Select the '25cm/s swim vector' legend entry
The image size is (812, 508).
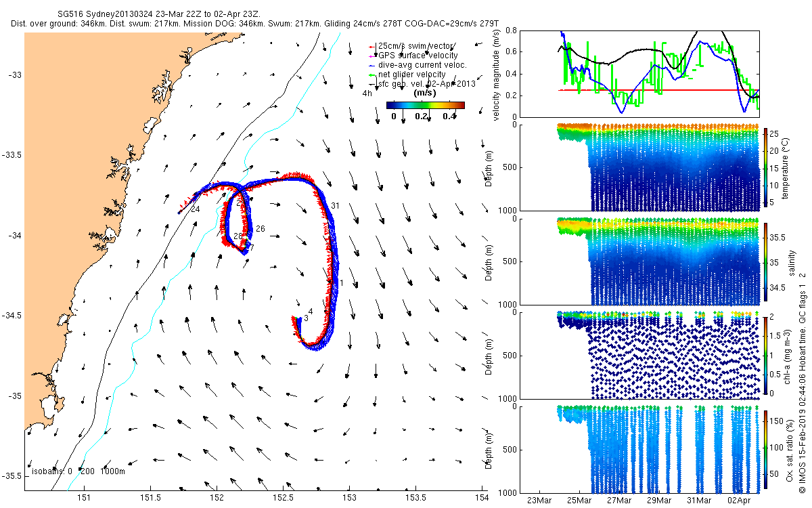pos(411,45)
